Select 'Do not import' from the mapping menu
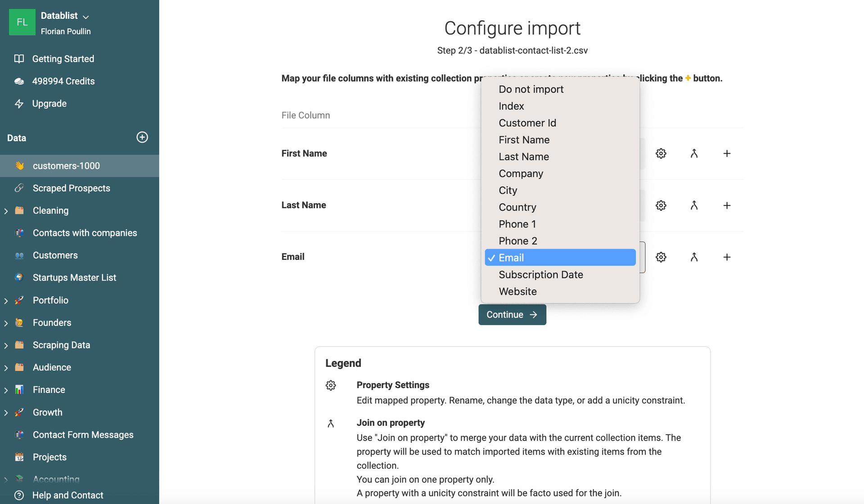864x504 pixels. pos(531,89)
